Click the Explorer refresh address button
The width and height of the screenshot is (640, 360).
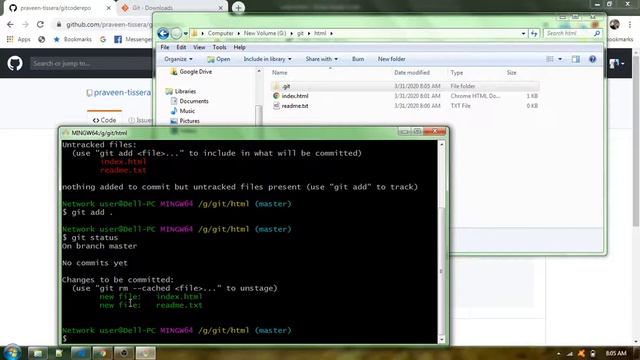534,33
